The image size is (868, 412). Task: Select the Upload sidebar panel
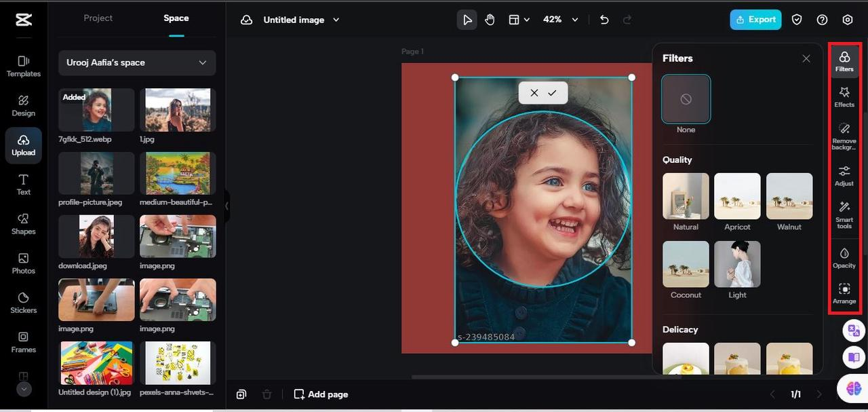pos(23,145)
